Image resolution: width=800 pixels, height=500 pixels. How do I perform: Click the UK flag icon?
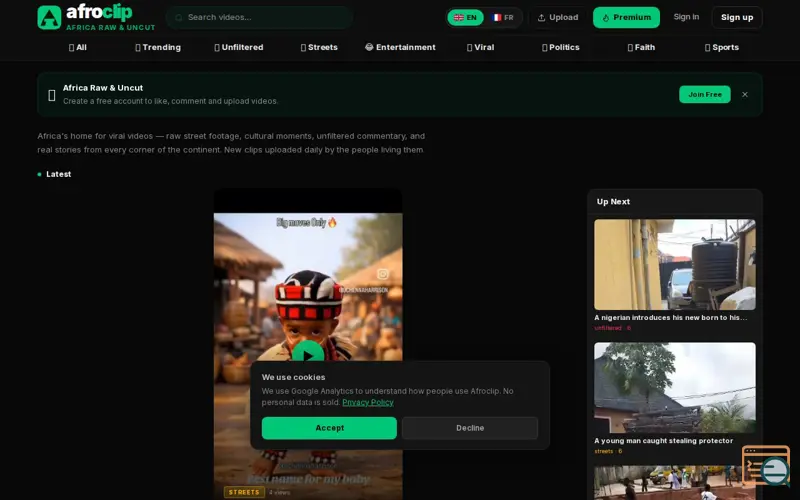click(x=459, y=17)
